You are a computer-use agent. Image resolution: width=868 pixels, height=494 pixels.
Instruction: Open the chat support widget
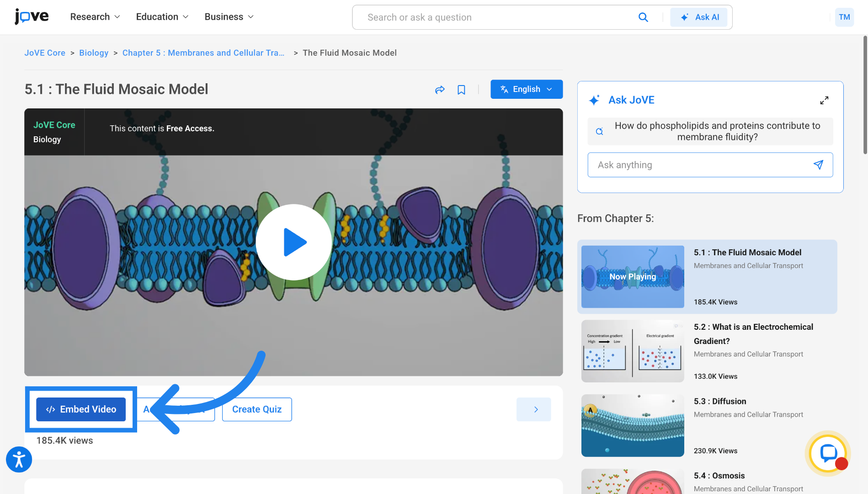(x=828, y=453)
